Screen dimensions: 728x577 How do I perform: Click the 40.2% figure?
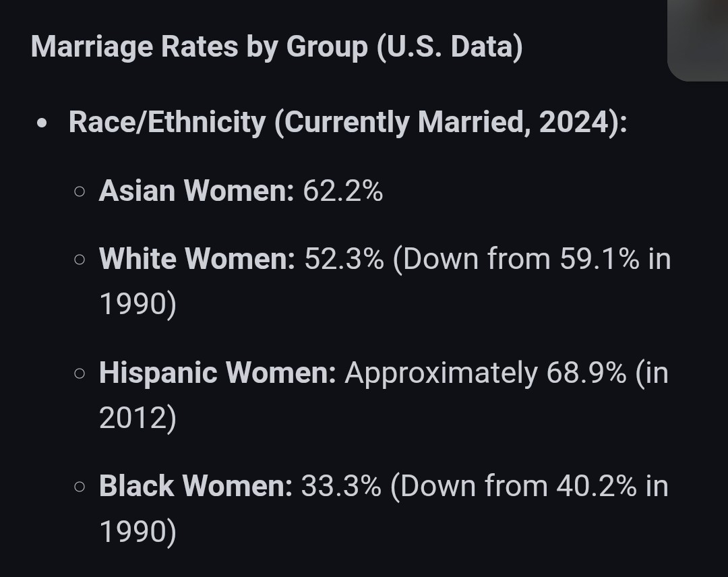[x=597, y=486]
